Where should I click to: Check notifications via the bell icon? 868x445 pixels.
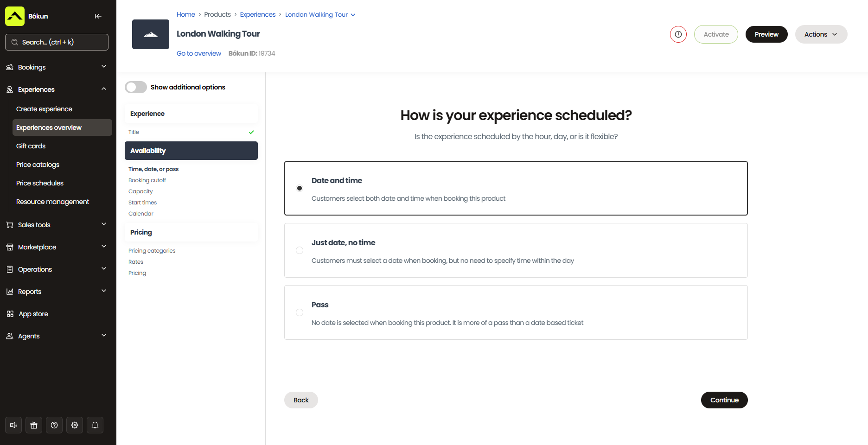pos(95,425)
